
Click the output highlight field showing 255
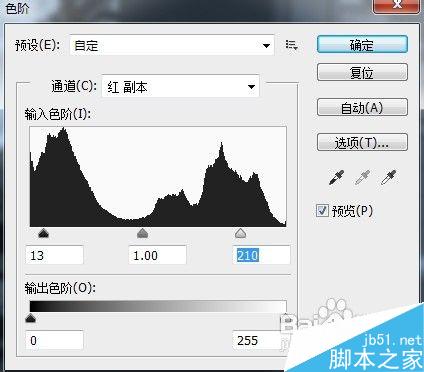pyautogui.click(x=258, y=340)
